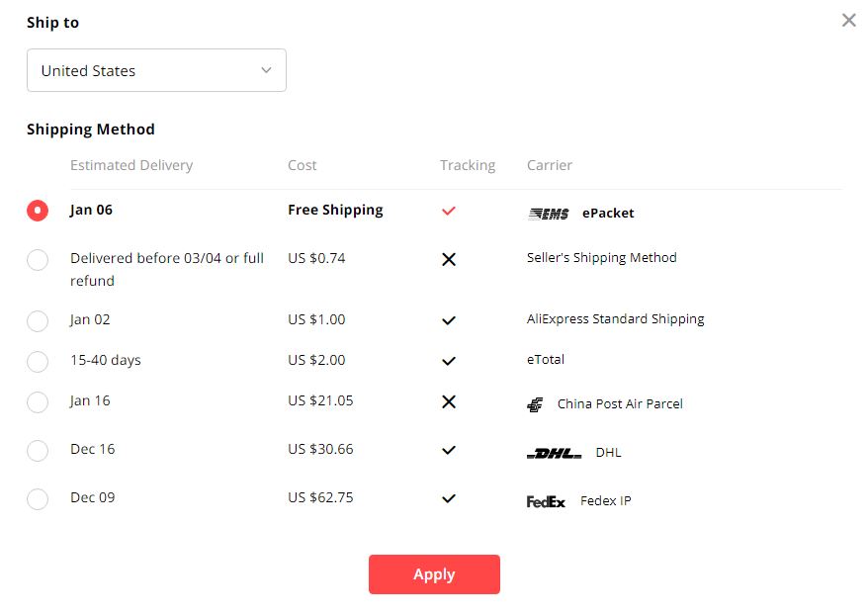
Task: Click the no-tracking X for Seller's Shipping Method
Action: coord(449,259)
